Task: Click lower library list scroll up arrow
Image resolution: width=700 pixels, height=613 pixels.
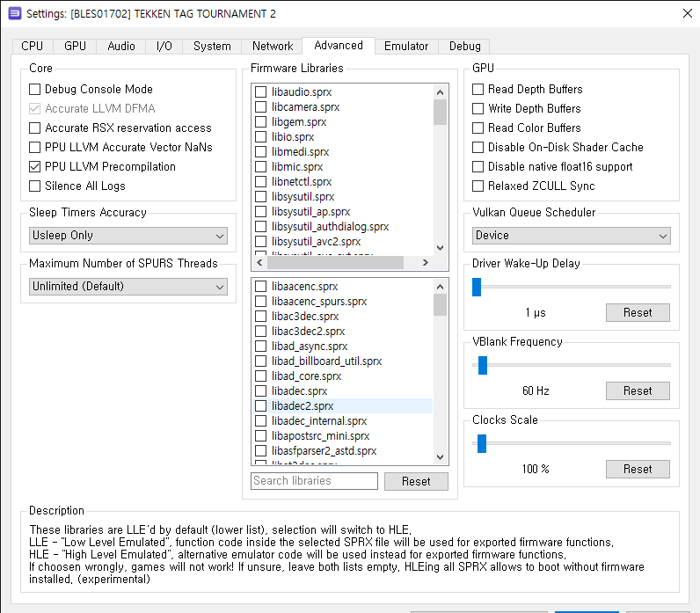Action: tap(441, 287)
